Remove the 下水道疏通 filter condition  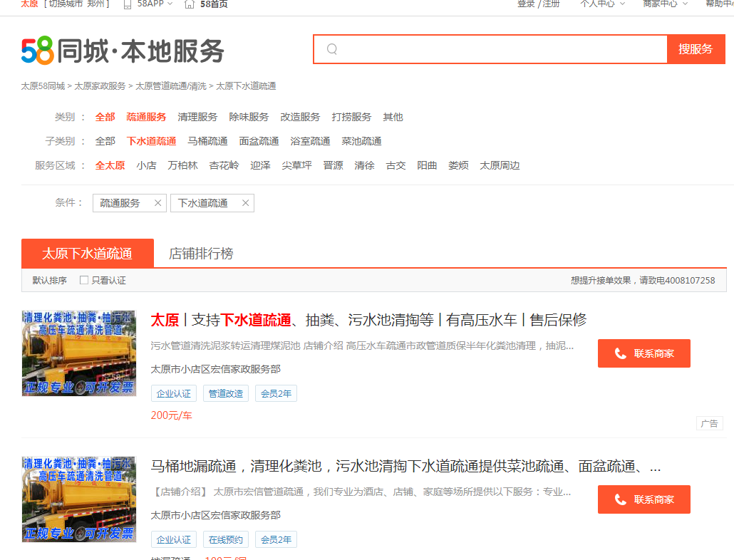[x=245, y=203]
